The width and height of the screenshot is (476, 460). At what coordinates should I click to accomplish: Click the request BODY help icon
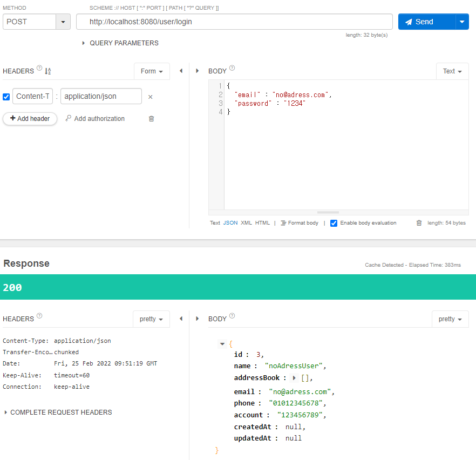[x=232, y=67]
